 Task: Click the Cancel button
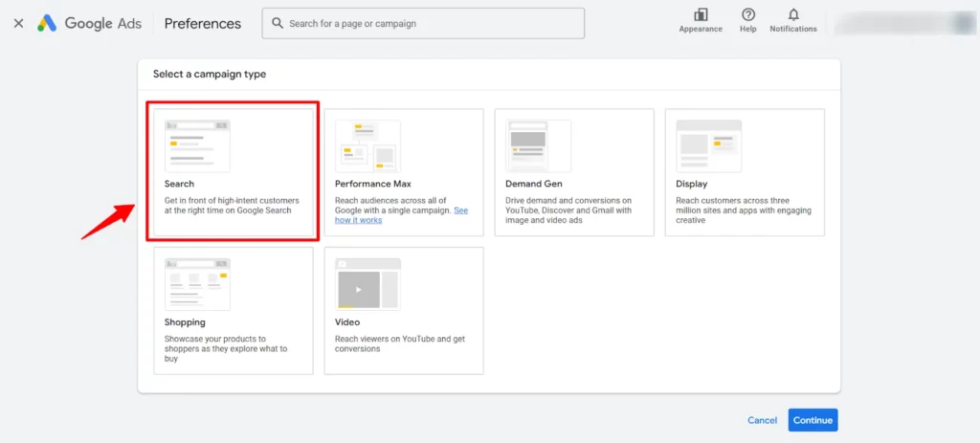[x=763, y=420]
